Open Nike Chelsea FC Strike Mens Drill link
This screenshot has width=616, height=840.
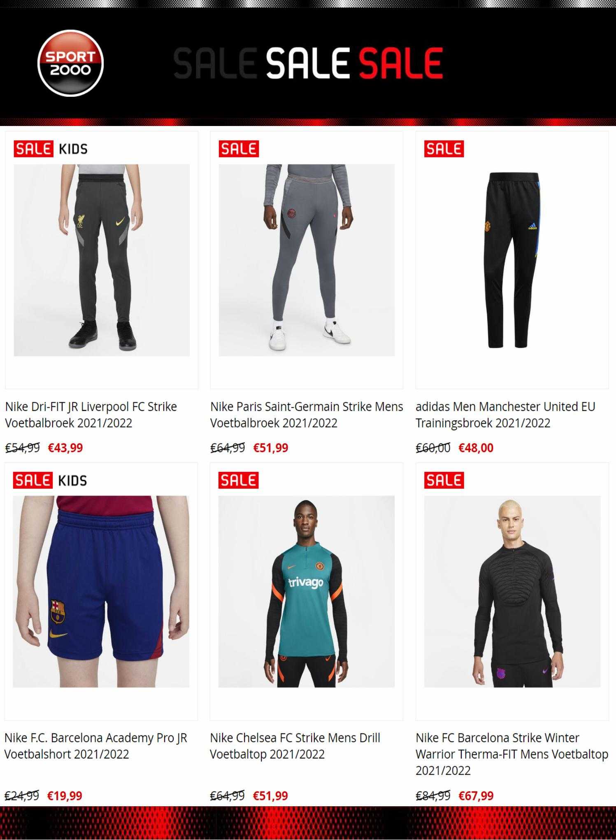(x=295, y=746)
